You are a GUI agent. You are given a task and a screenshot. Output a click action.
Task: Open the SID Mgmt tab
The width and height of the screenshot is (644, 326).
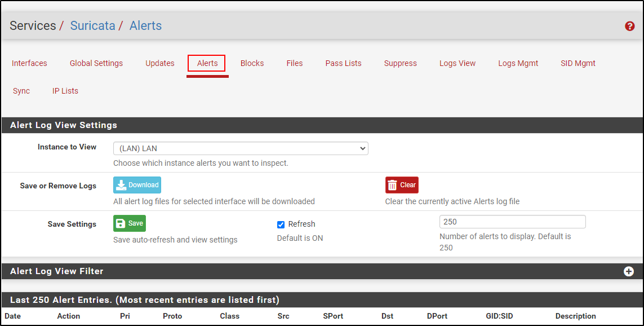578,63
